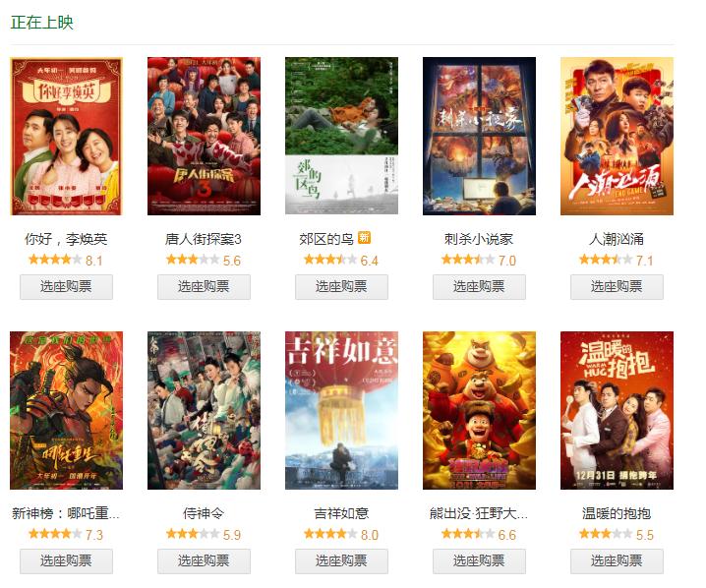Open the 温暖的抱抱 movie poster

pyautogui.click(x=617, y=411)
